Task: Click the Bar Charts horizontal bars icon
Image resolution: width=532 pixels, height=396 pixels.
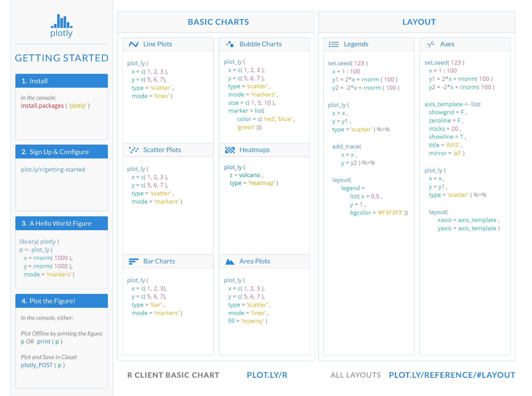Action: click(x=133, y=261)
